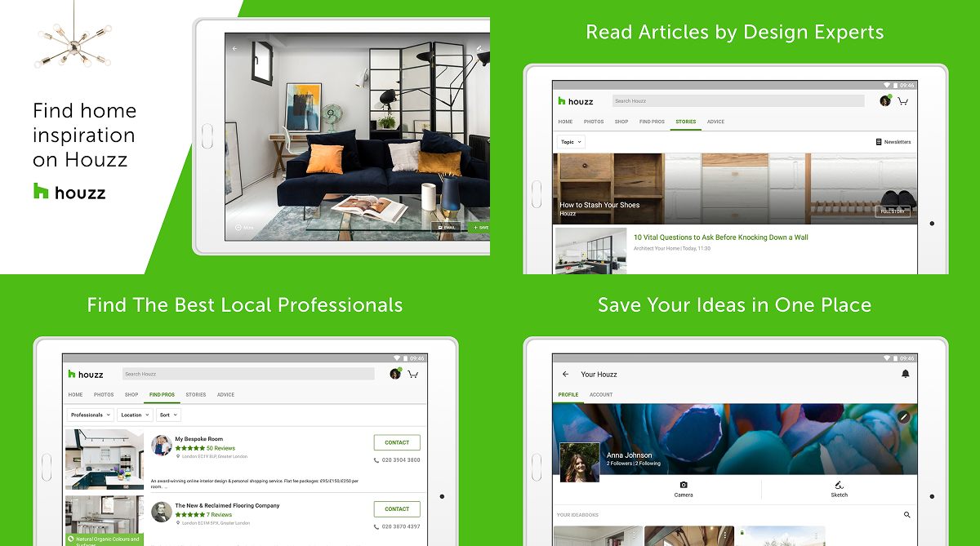Open the shopping cart on the Find Pros screen
This screenshot has width=980, height=546.
pos(413,374)
